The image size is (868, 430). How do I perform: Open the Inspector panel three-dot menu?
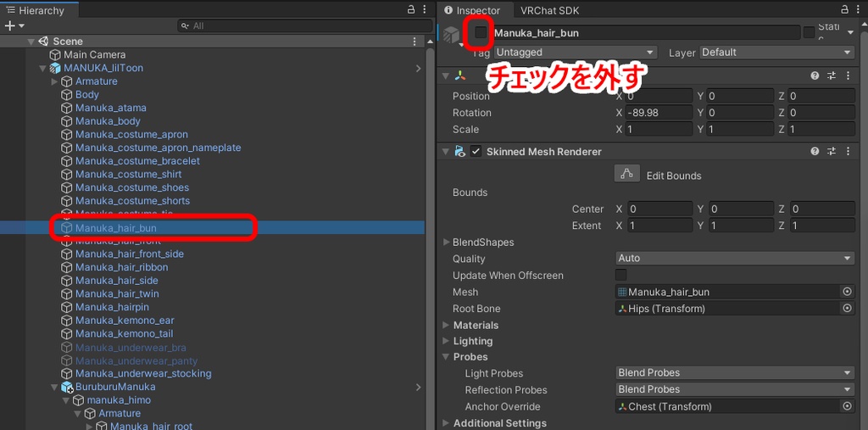coord(858,10)
